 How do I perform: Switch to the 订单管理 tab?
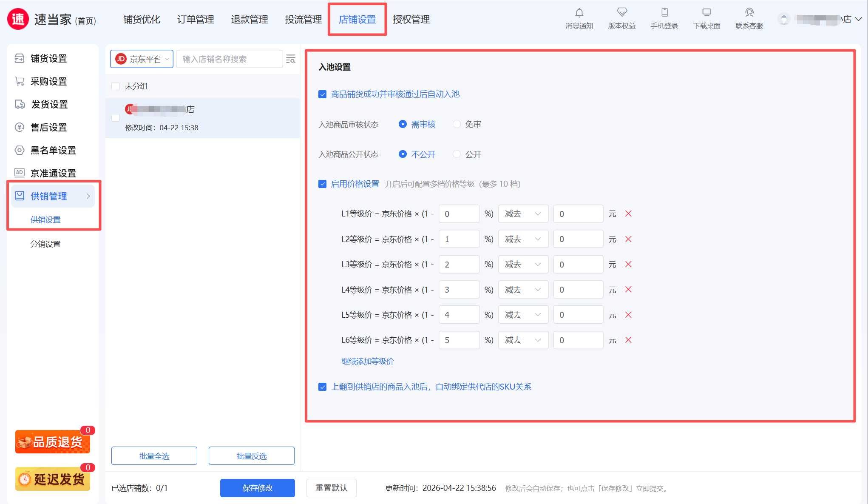coord(196,20)
